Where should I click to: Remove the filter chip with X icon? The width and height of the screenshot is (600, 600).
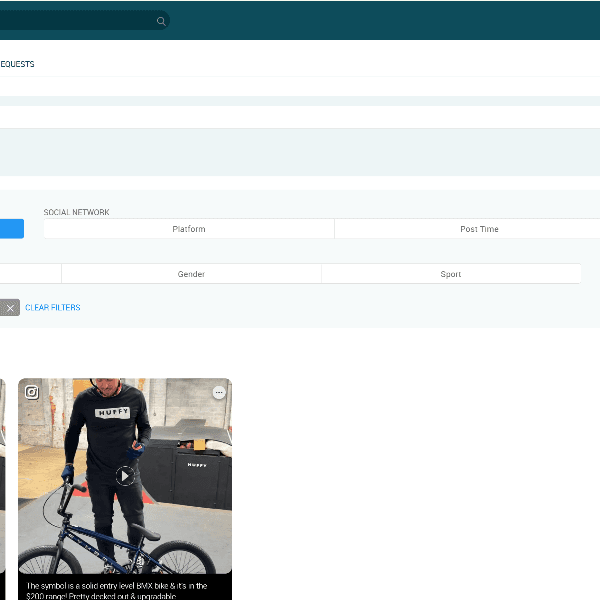(10, 308)
